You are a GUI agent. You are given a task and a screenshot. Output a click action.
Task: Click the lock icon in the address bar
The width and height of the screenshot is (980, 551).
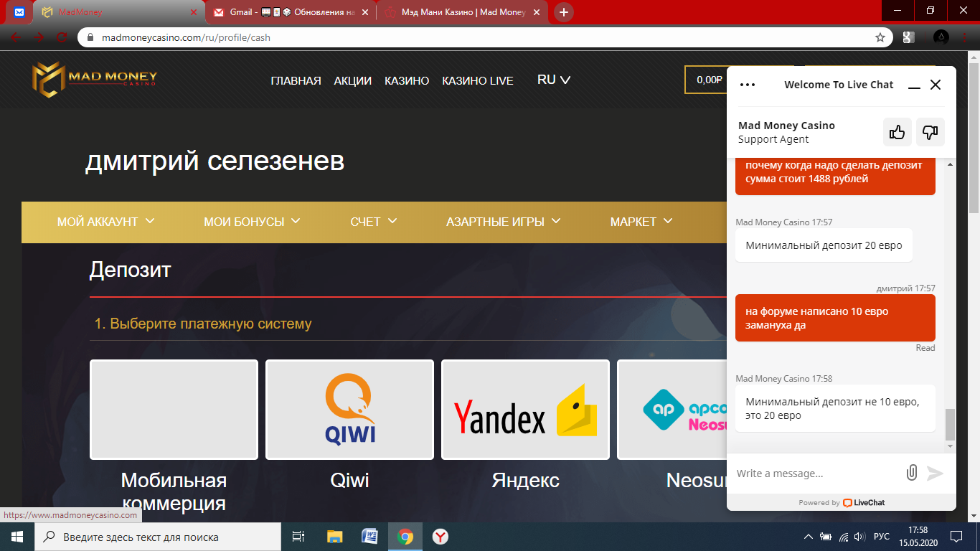tap(90, 37)
